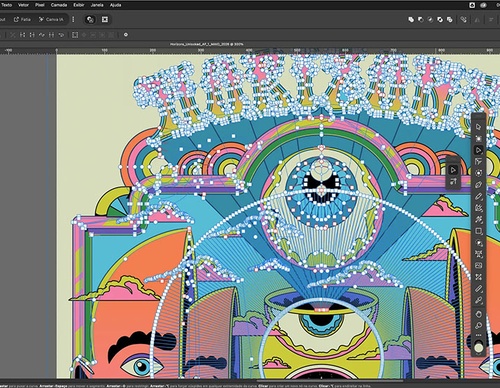500x388 pixels.
Task: Select the Move tool arrow
Action: click(479, 127)
